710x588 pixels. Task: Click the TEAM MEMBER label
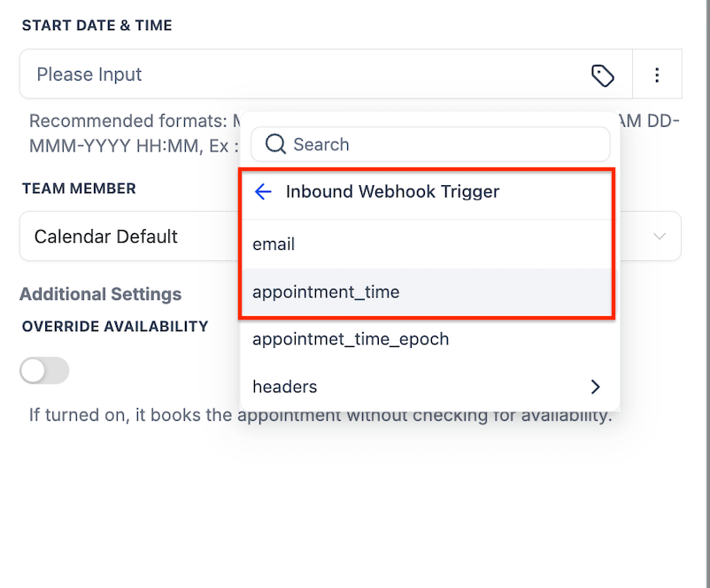coord(79,189)
